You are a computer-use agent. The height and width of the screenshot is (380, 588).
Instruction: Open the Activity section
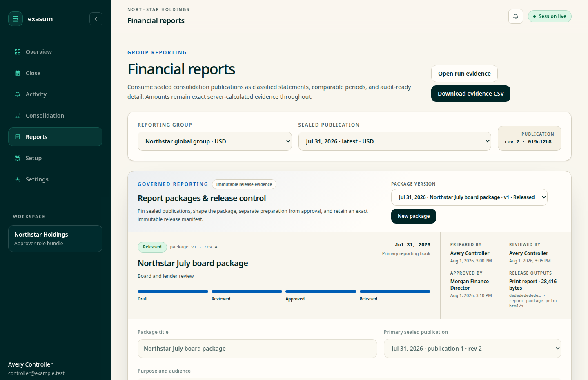click(55, 94)
